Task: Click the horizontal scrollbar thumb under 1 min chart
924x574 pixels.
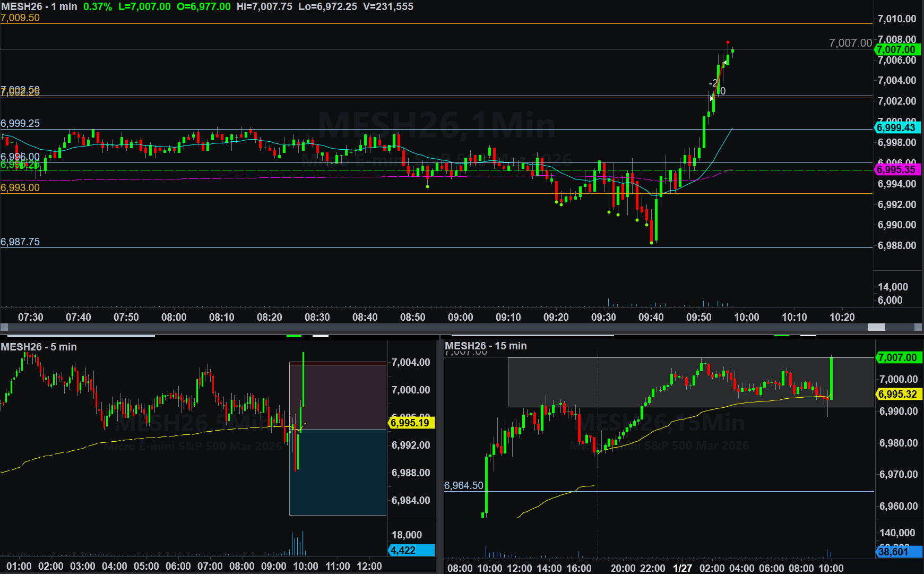Action: pyautogui.click(x=876, y=327)
